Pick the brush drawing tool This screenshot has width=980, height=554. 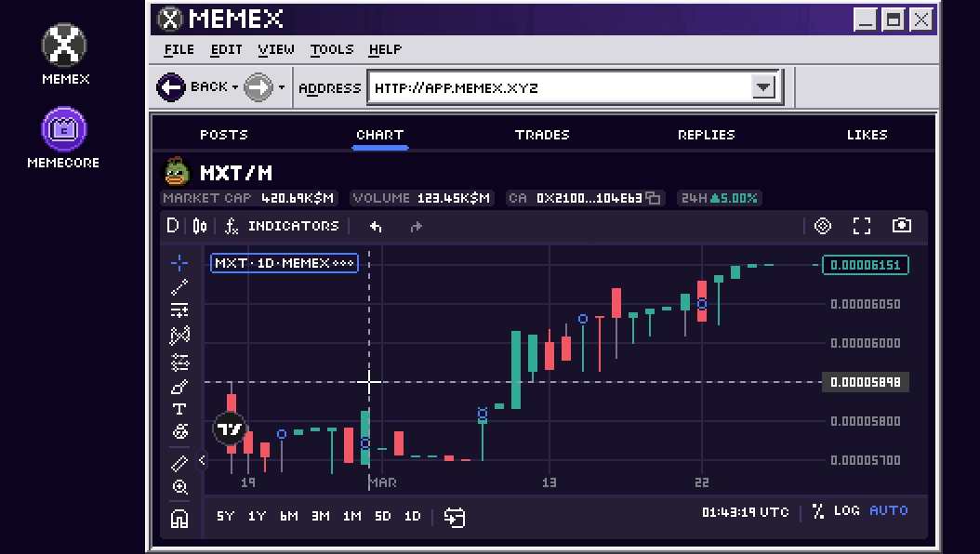click(x=179, y=387)
